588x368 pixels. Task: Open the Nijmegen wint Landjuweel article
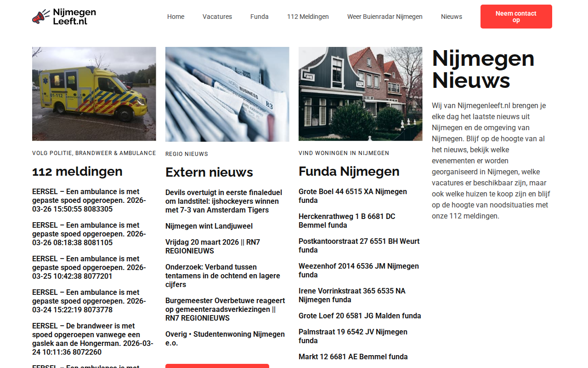coord(209,226)
